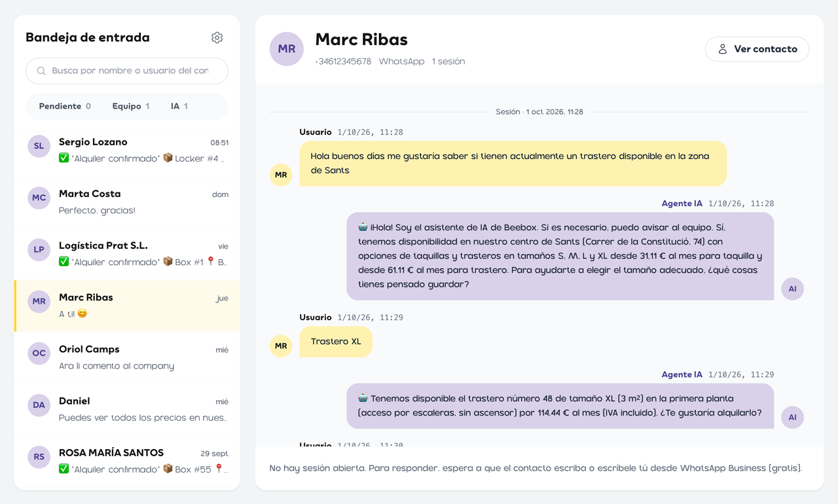
Task: Click the 'No hay sesión abierta' notice
Action: [x=536, y=468]
